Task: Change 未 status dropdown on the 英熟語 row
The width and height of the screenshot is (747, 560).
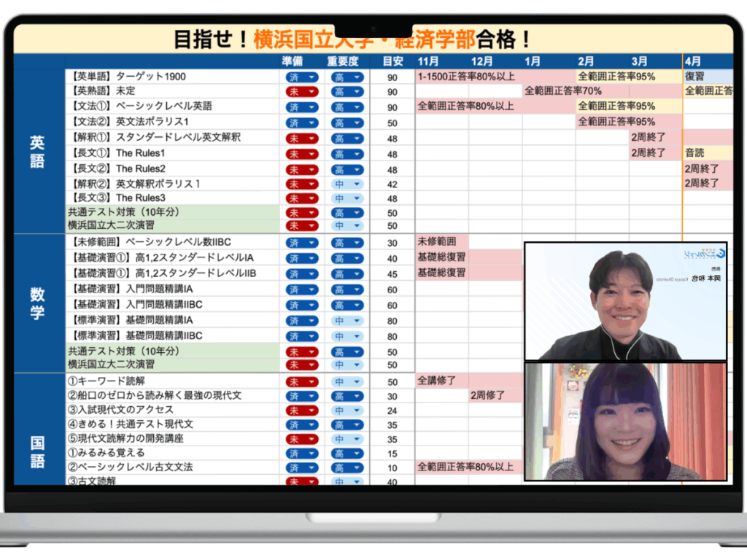Action: click(x=301, y=91)
